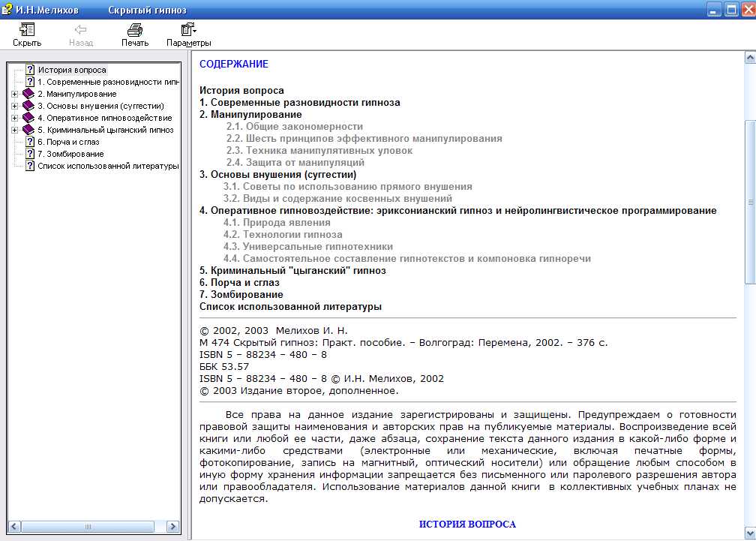
Task: Click the Печать printer icon
Action: point(135,30)
